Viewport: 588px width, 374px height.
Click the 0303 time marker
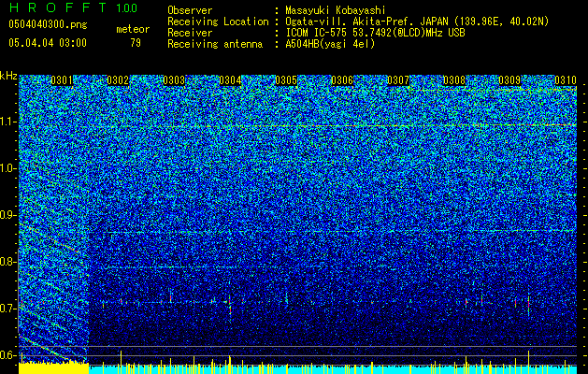(x=174, y=80)
